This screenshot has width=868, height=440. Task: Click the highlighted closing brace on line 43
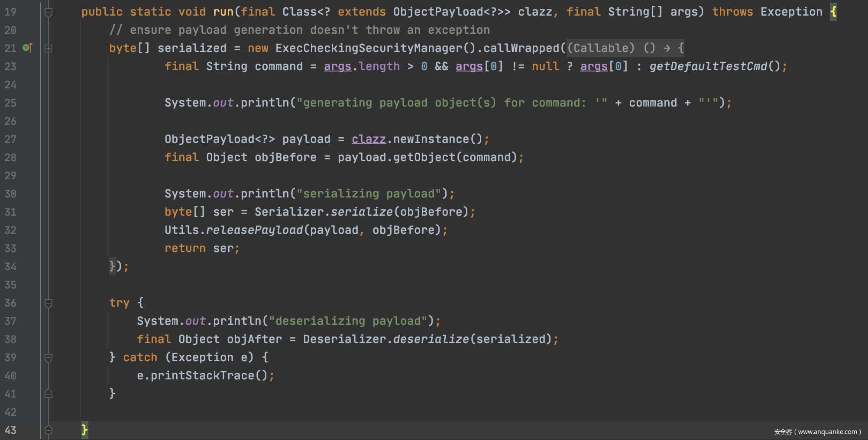(84, 430)
